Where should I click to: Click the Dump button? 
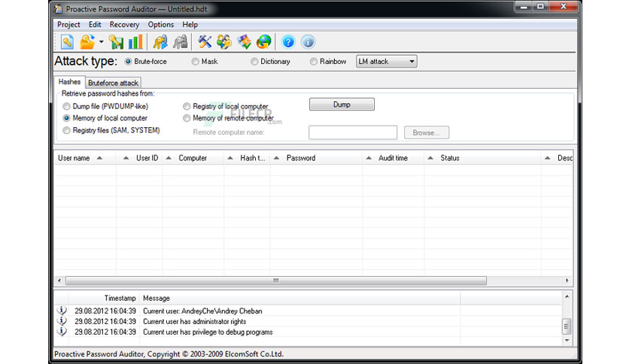tap(342, 105)
